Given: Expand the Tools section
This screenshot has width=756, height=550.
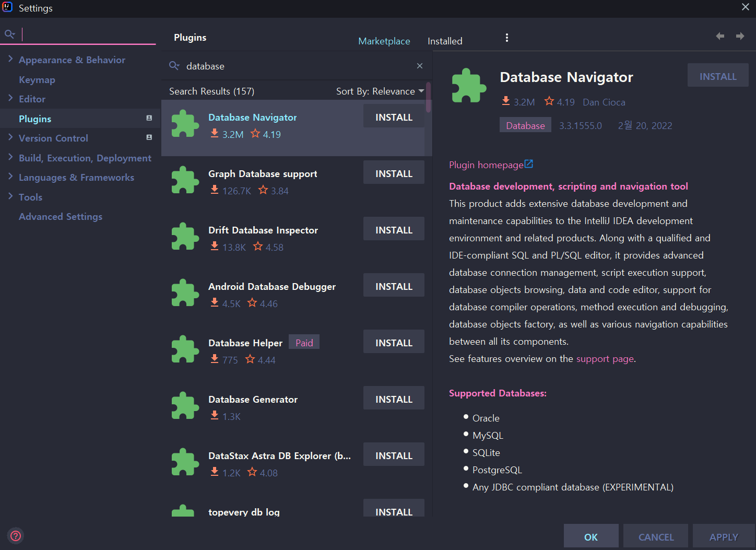Looking at the screenshot, I should click(10, 196).
